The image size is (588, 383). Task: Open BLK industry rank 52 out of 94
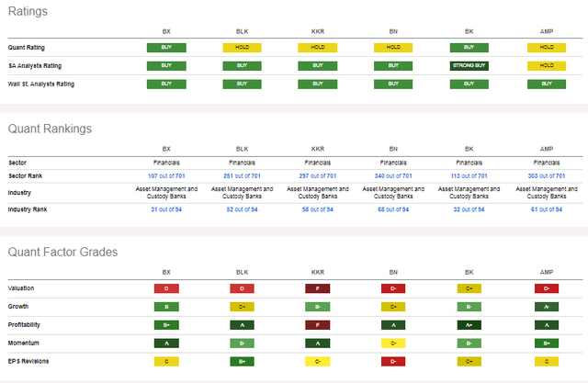pyautogui.click(x=242, y=209)
